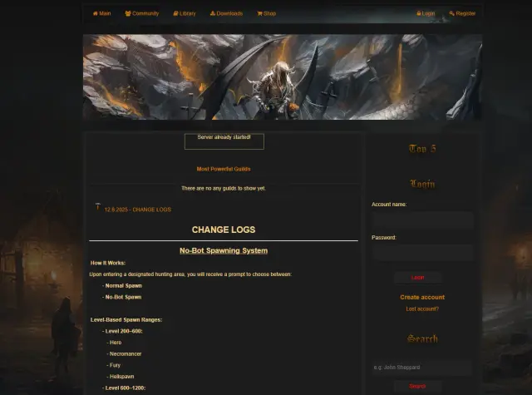532x395 pixels.
Task: Click the character search field with John Sheppard placeholder
Action: [422, 368]
